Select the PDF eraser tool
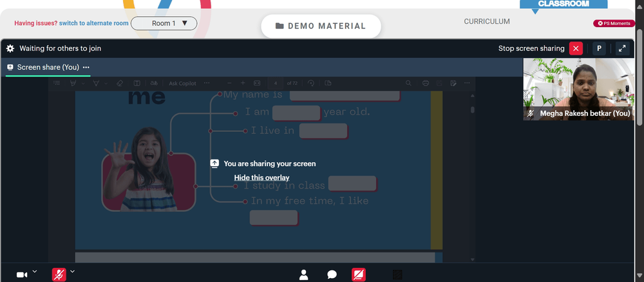 click(x=120, y=83)
